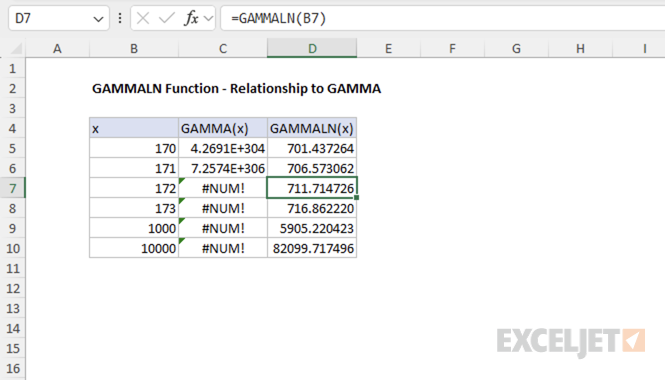Click the Cancel (X) icon in formula bar
The height and width of the screenshot is (380, 665).
click(143, 18)
